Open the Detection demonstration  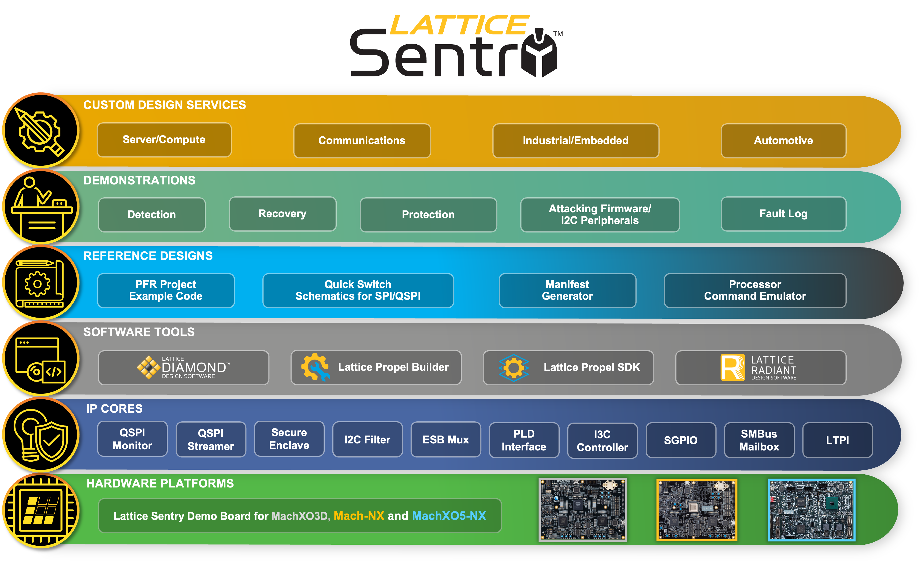coord(152,215)
